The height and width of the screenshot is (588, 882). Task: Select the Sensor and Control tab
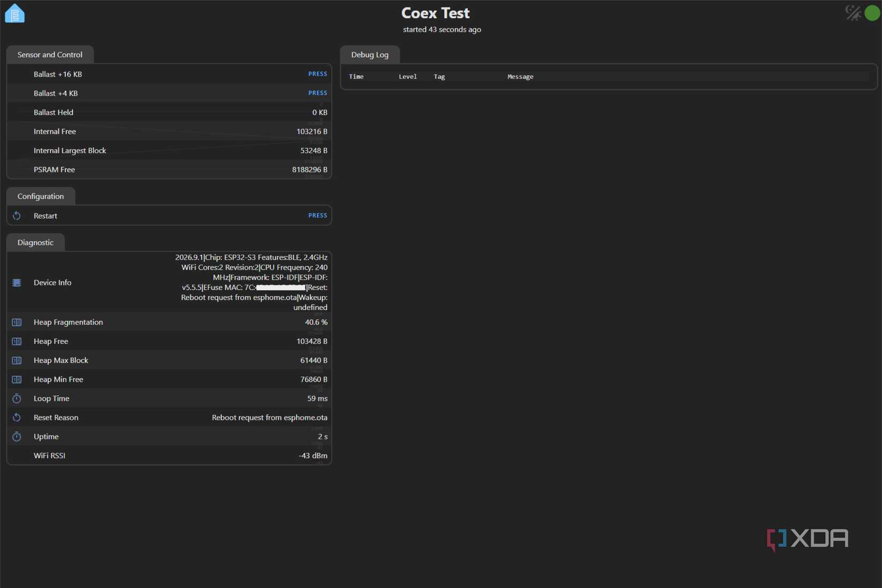pos(50,55)
